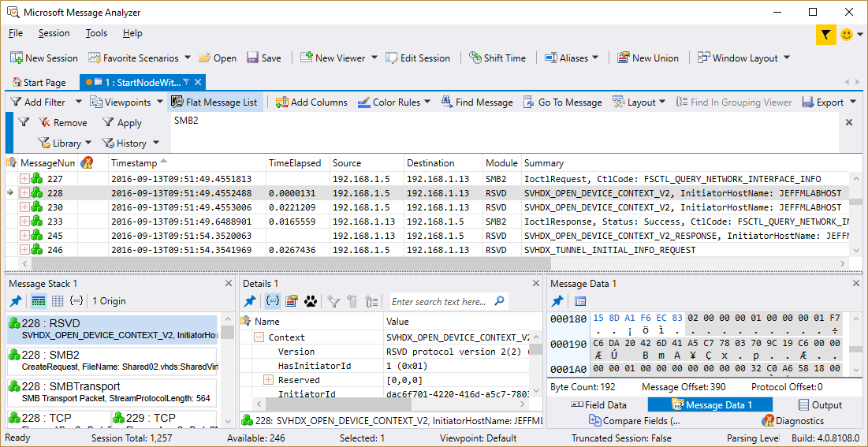Open the Tools menu
The width and height of the screenshot is (868, 447).
(x=96, y=33)
